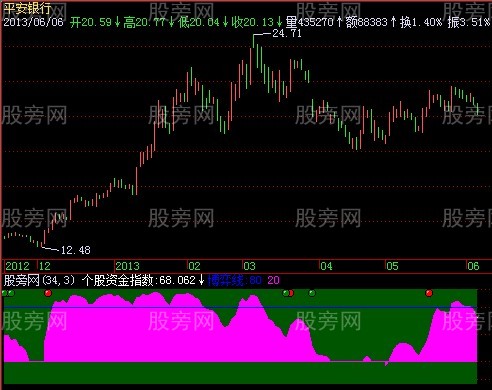Jump to 2012 on the time axis
The height and width of the screenshot is (390, 492).
point(18,266)
